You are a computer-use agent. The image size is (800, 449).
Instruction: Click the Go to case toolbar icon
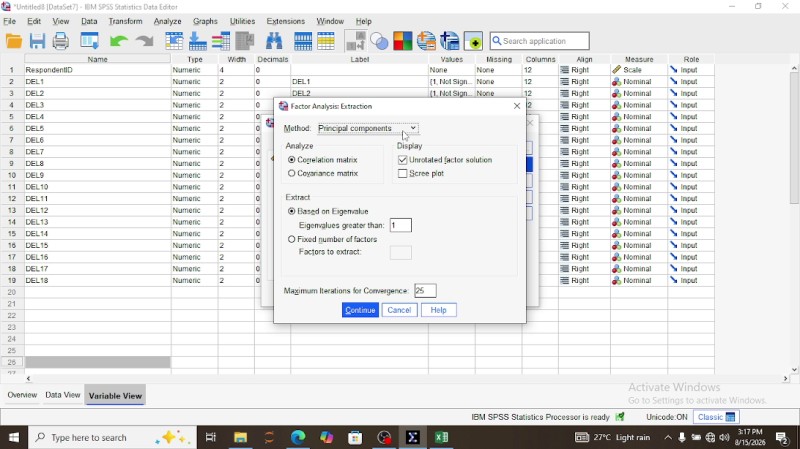click(x=174, y=41)
